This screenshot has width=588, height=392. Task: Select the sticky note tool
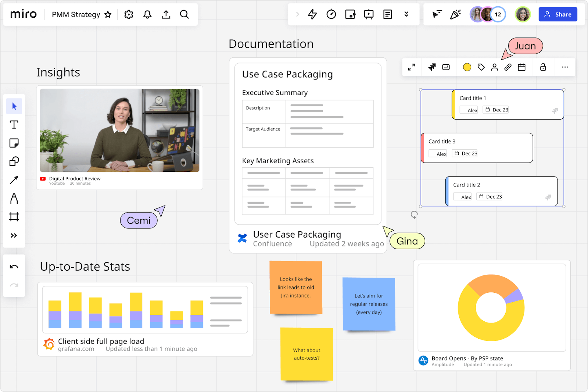click(14, 143)
